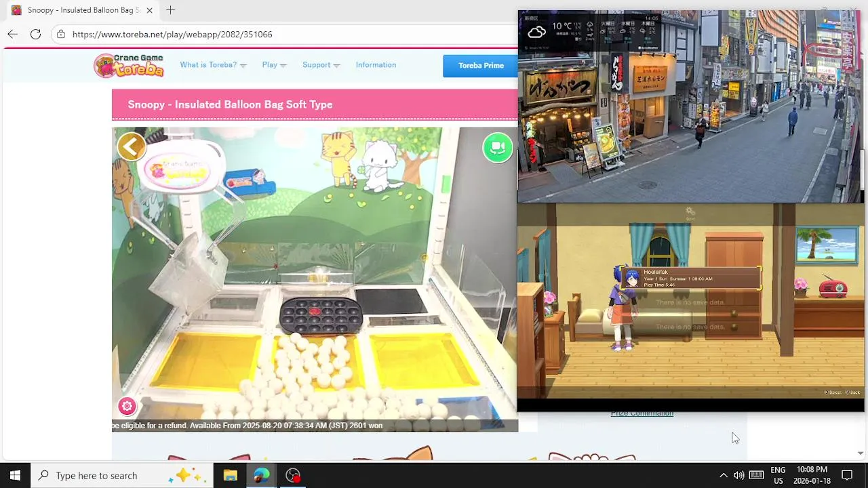This screenshot has width=868, height=488.
Task: Open the clock showing 10:08 PM
Action: [812, 475]
